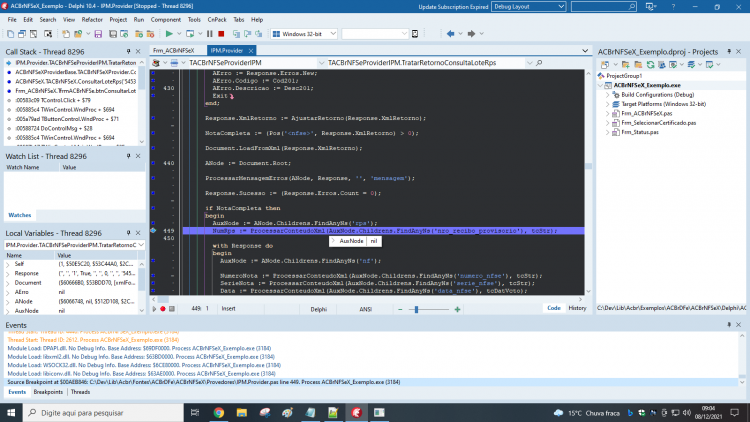The width and height of the screenshot is (750, 422).
Task: Open the File menu
Action: pos(12,20)
